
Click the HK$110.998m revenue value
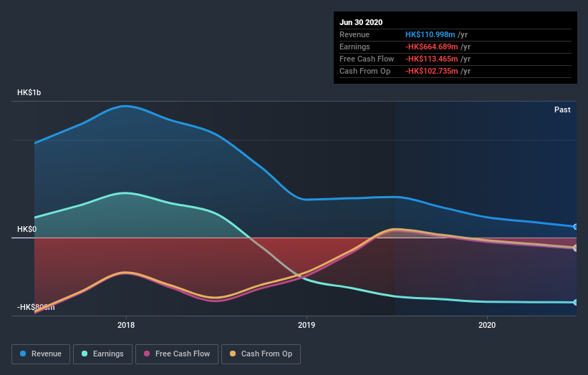pyautogui.click(x=430, y=34)
